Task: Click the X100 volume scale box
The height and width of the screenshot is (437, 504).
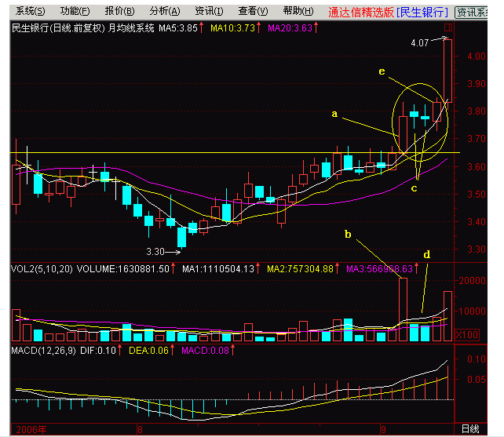Action: point(467,335)
